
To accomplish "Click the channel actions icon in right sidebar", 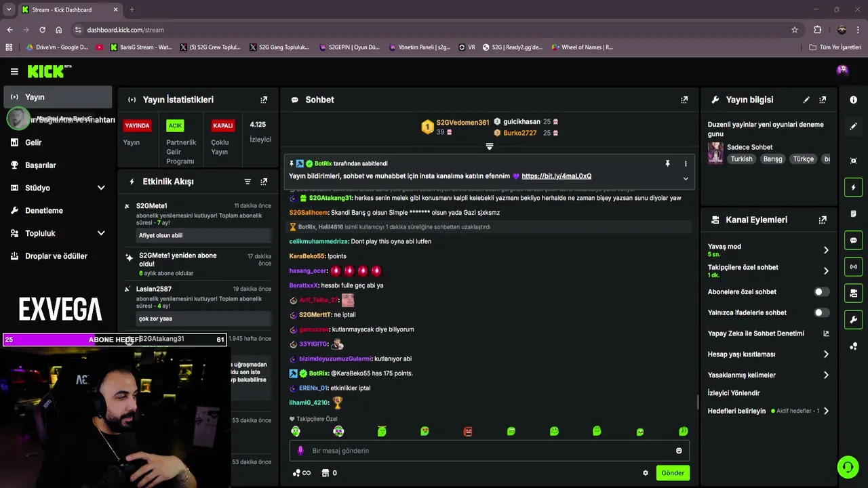I will (x=853, y=293).
